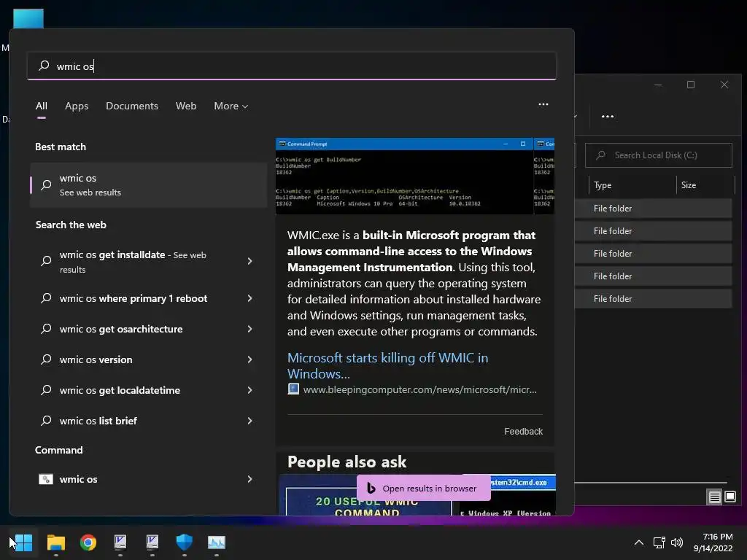Open second pinned terminal app on taskbar

pyautogui.click(x=152, y=542)
